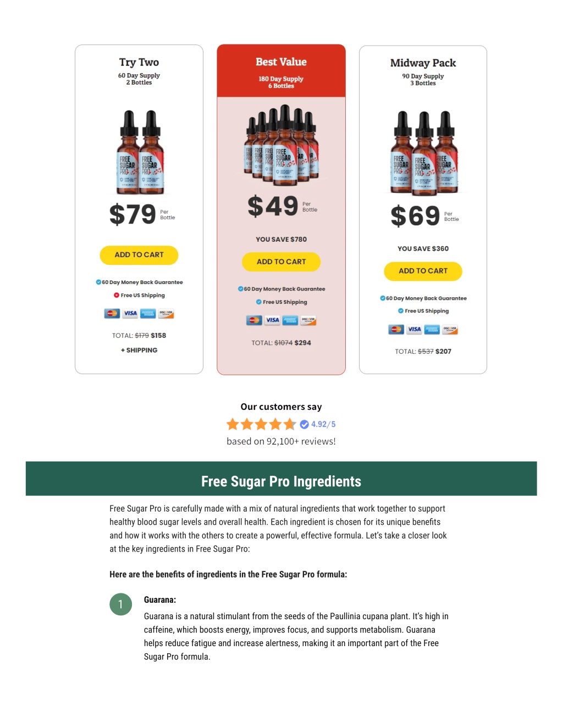Image resolution: width=563 pixels, height=728 pixels.
Task: Click the Visa icon in Best Value card
Action: pyautogui.click(x=272, y=320)
